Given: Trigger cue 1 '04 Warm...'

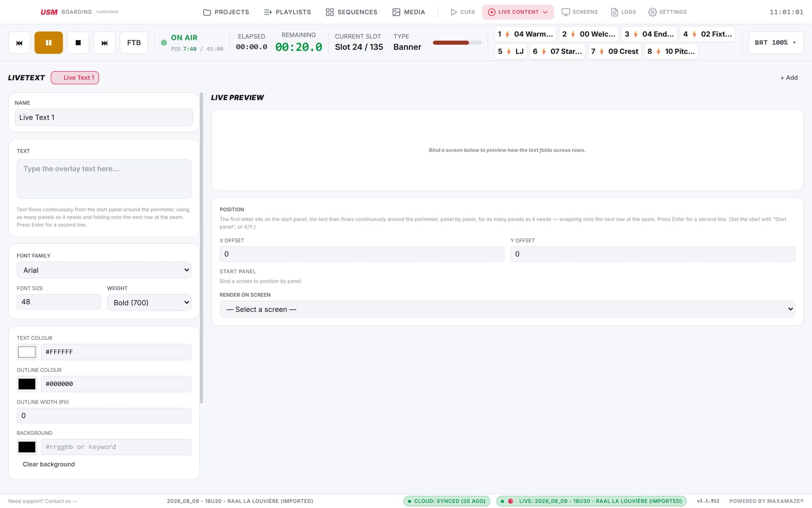Looking at the screenshot, I should pos(525,34).
